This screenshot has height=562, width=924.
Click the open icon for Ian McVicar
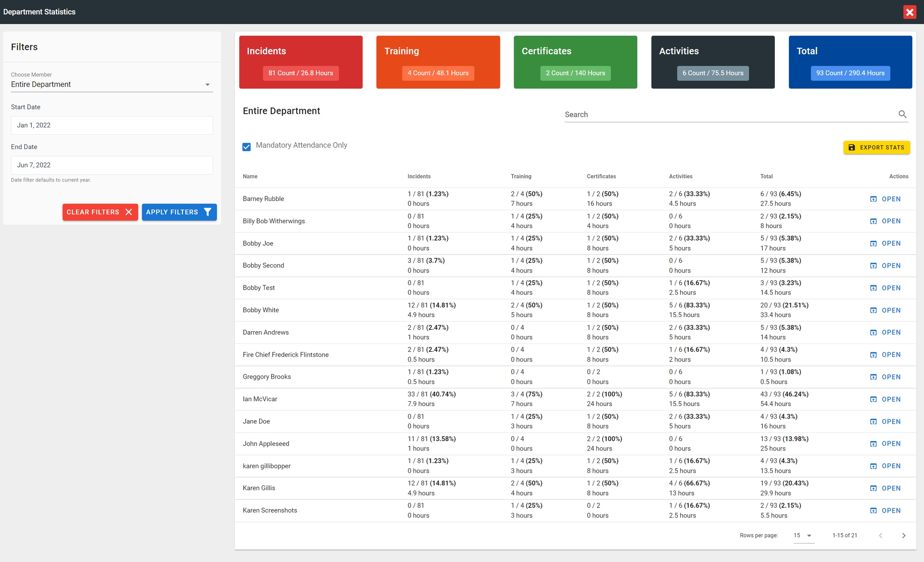point(873,399)
